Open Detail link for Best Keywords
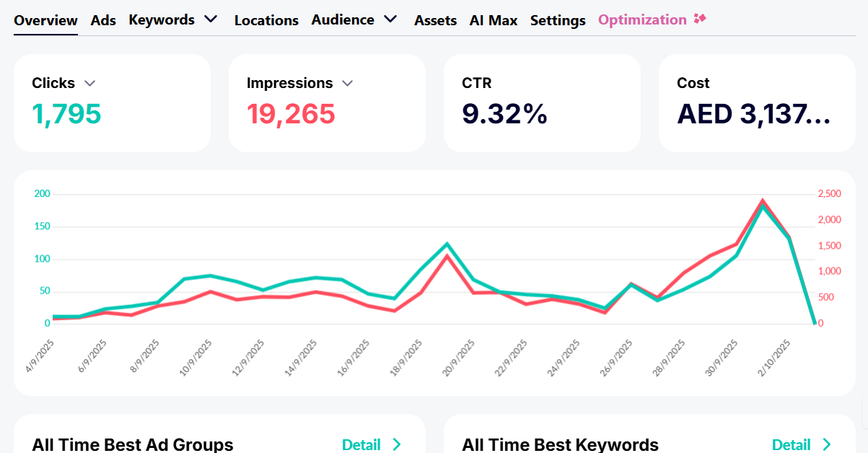This screenshot has height=453, width=868. point(791,444)
